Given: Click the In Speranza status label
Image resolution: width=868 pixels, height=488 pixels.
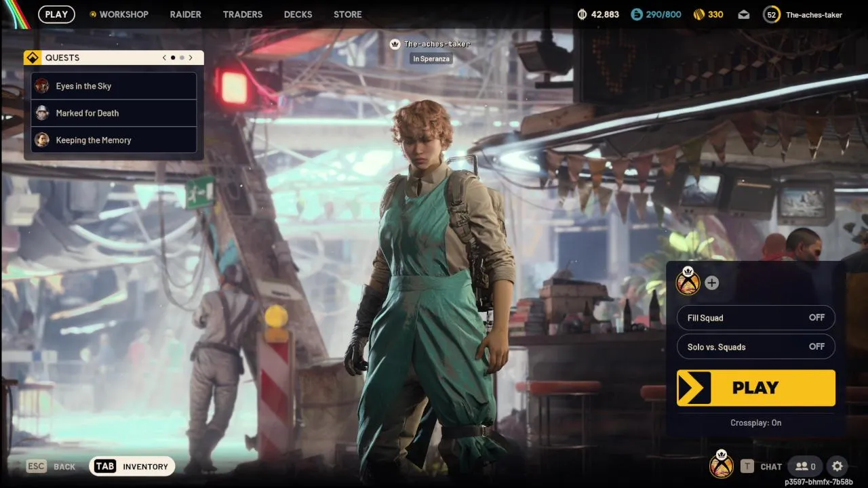Looking at the screenshot, I should pos(431,59).
